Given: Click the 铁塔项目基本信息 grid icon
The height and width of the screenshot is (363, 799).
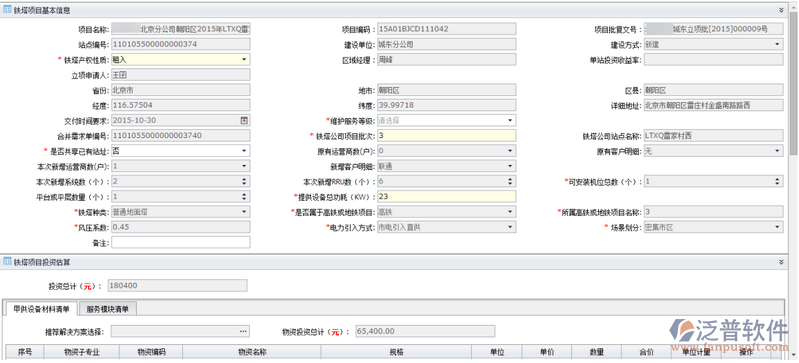Looking at the screenshot, I should 8,10.
